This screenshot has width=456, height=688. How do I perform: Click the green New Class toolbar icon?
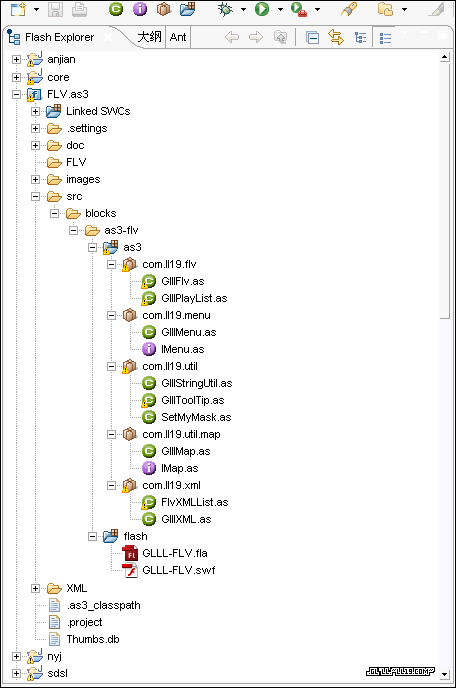click(x=116, y=9)
